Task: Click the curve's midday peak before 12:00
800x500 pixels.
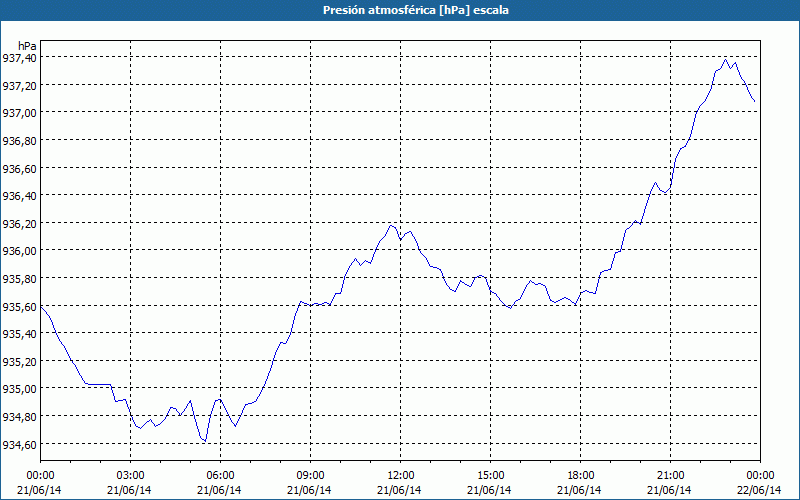Action: click(x=391, y=225)
